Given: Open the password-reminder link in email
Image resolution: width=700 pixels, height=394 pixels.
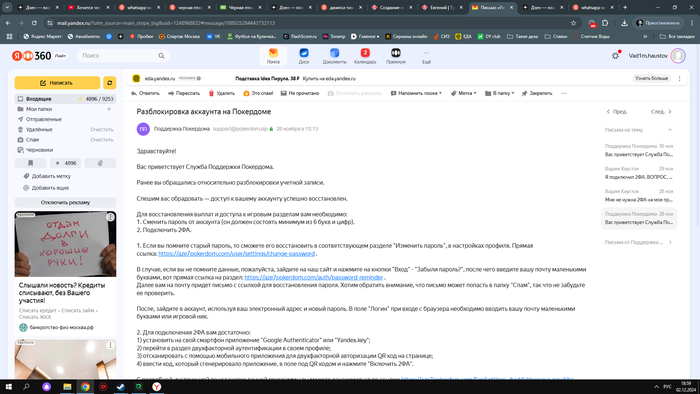Looking at the screenshot, I should (313, 277).
